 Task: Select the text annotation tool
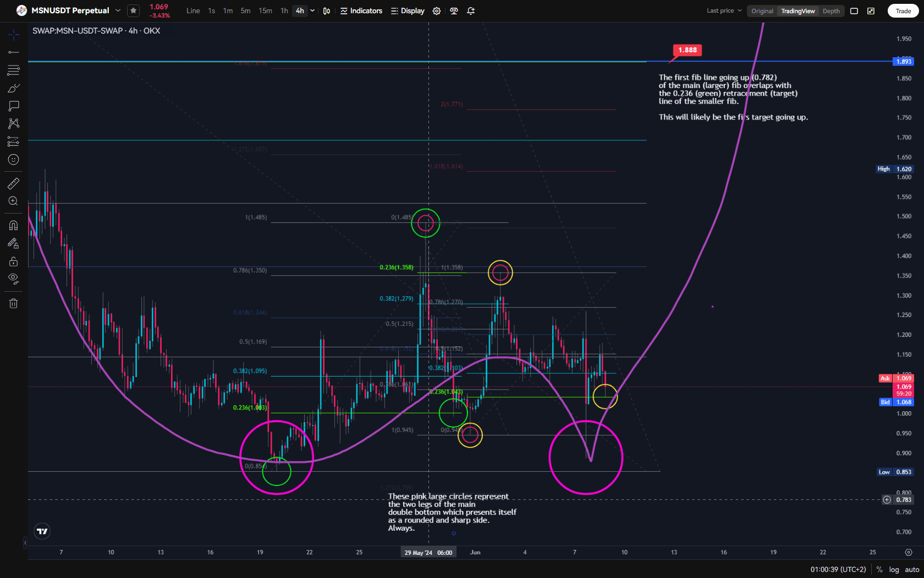pos(14,106)
